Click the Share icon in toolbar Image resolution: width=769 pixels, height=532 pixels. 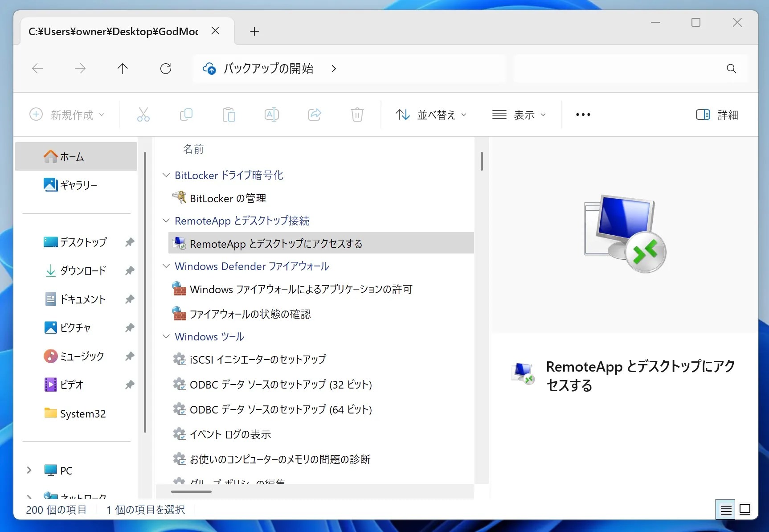click(315, 115)
